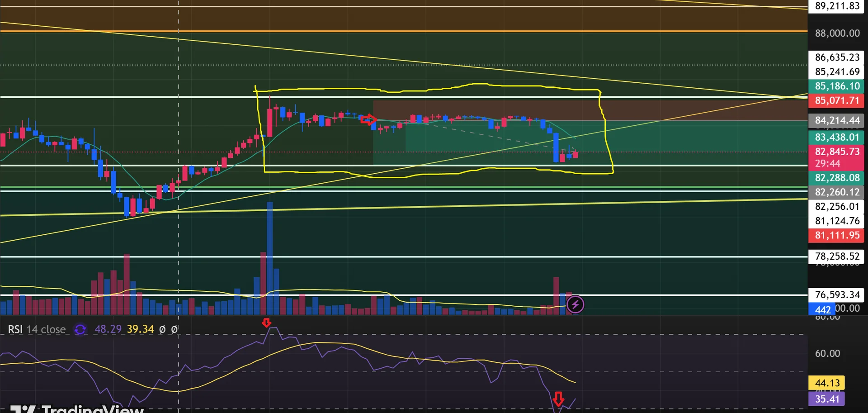868x413 pixels.
Task: Click the green 82,288.08 price label
Action: pos(837,178)
